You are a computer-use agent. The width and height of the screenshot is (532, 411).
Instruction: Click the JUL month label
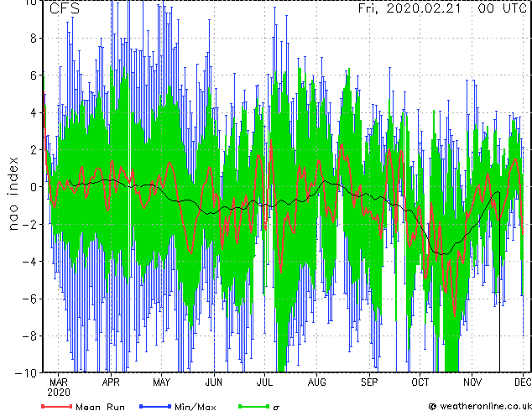[x=264, y=382]
